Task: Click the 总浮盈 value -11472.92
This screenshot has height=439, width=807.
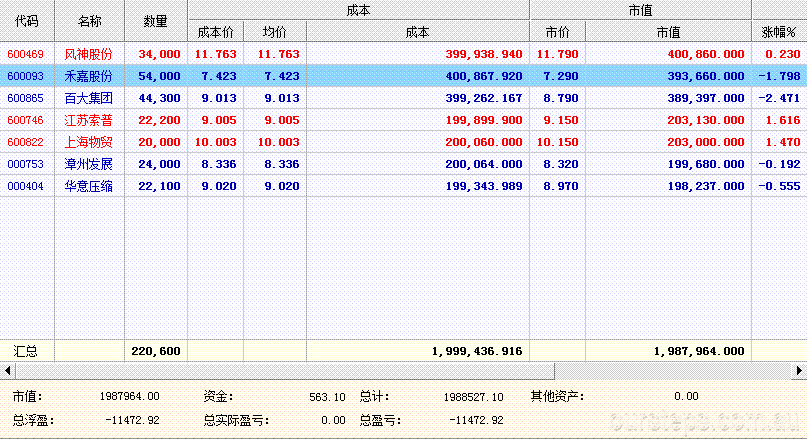Action: coord(132,420)
